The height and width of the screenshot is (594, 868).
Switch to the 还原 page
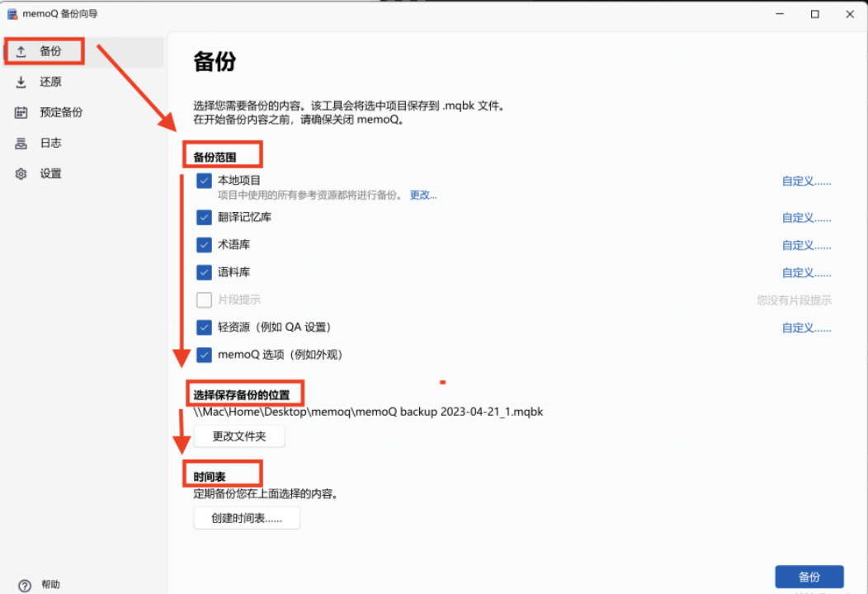(84, 82)
